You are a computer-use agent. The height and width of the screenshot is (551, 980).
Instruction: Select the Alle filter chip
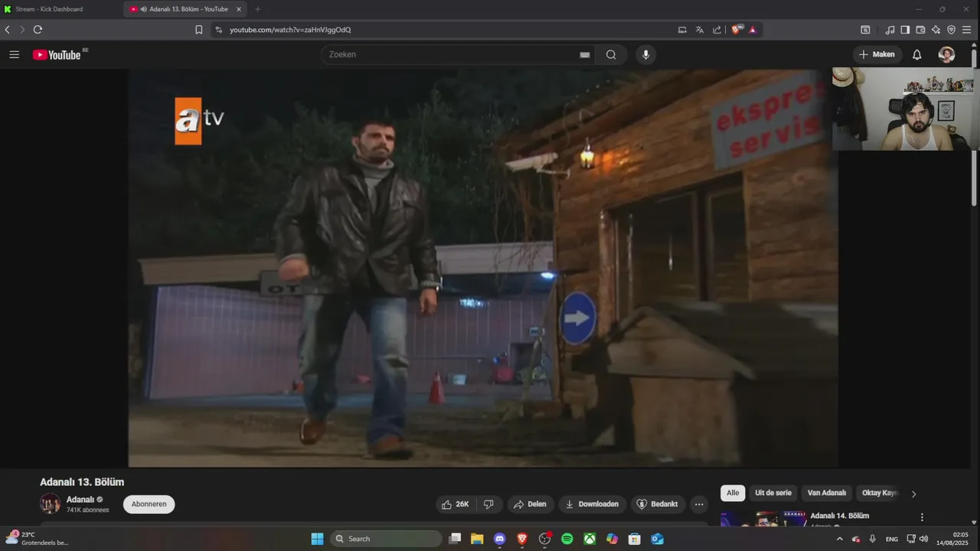tap(733, 493)
